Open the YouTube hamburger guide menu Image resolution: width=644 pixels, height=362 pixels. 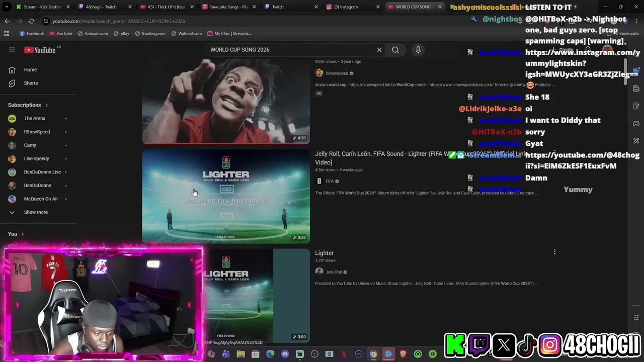12,50
